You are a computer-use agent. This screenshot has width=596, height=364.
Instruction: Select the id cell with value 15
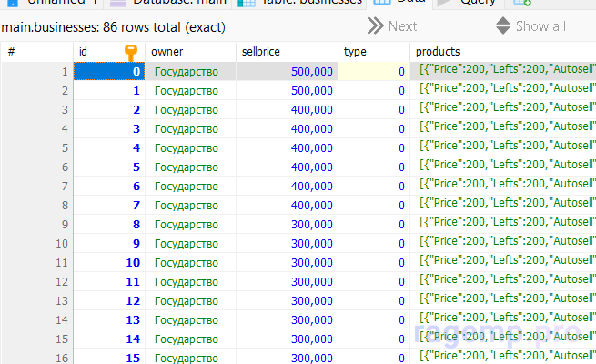(109, 358)
